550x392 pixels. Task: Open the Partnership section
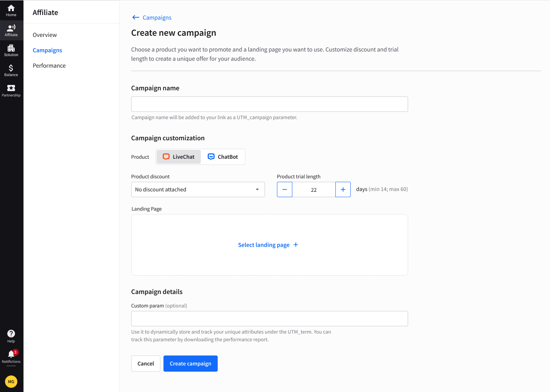[11, 89]
